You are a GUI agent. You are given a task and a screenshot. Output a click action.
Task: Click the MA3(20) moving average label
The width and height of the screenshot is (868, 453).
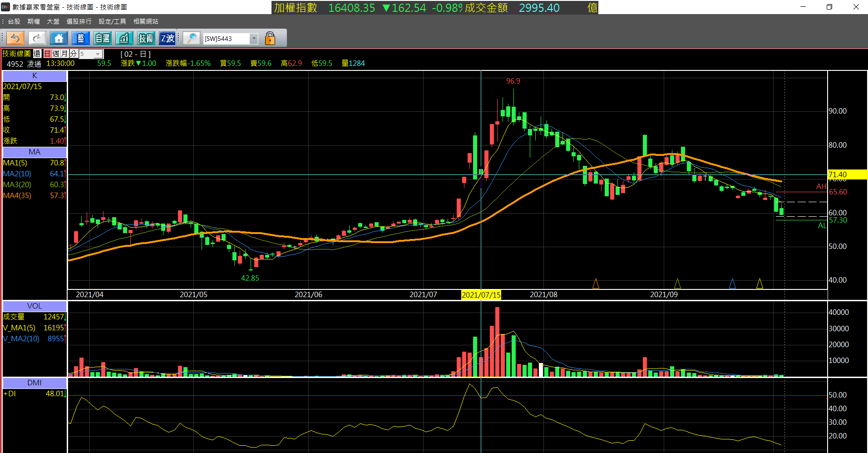tap(17, 184)
